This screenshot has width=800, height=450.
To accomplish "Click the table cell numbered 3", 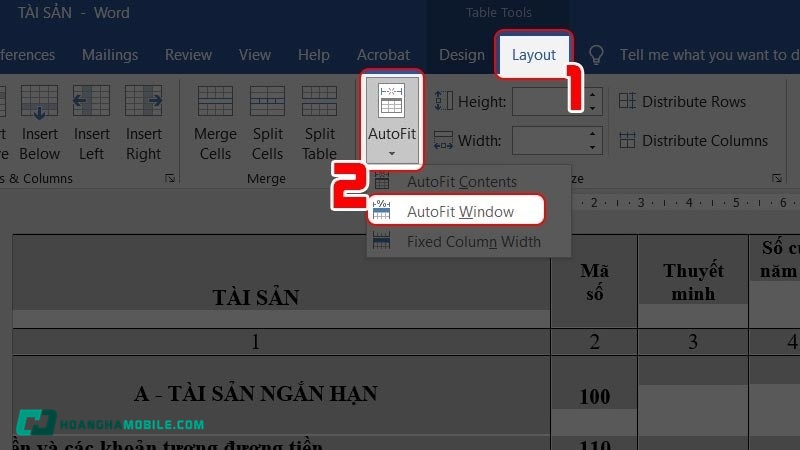I will [693, 341].
